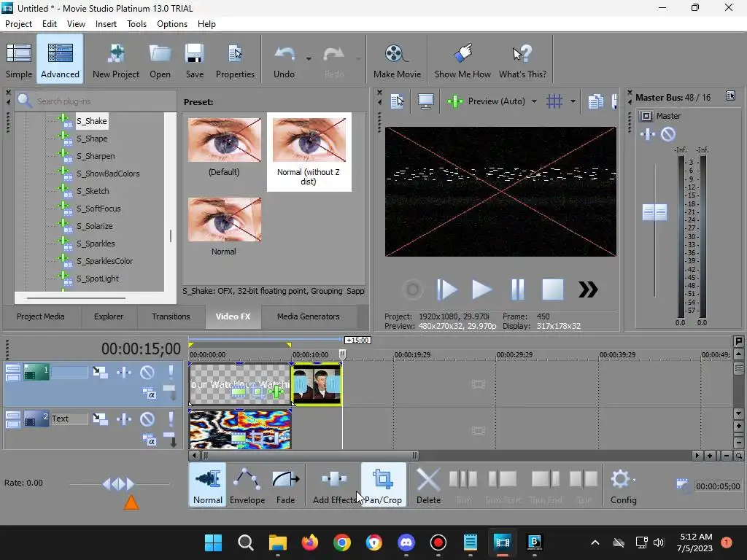
Task: Click the Make Movie reel icon
Action: click(397, 60)
